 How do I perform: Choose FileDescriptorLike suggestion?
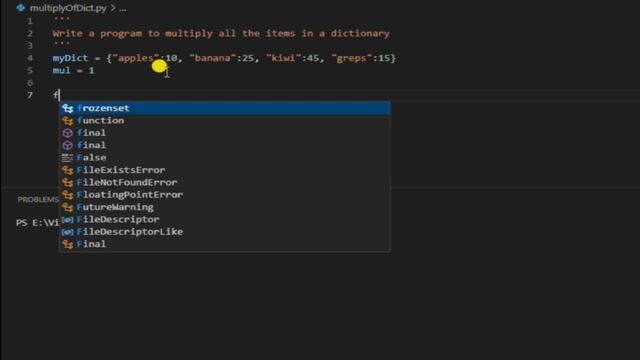click(225, 231)
